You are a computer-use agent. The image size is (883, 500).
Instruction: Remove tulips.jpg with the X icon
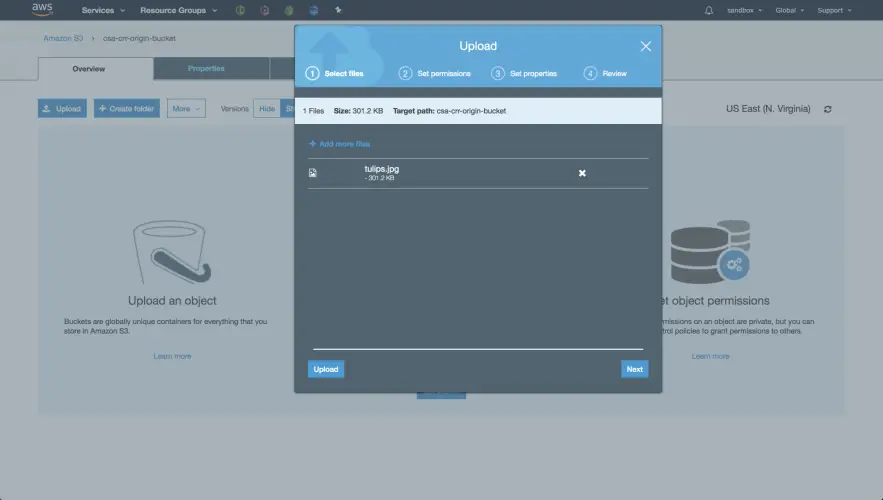[x=582, y=173]
